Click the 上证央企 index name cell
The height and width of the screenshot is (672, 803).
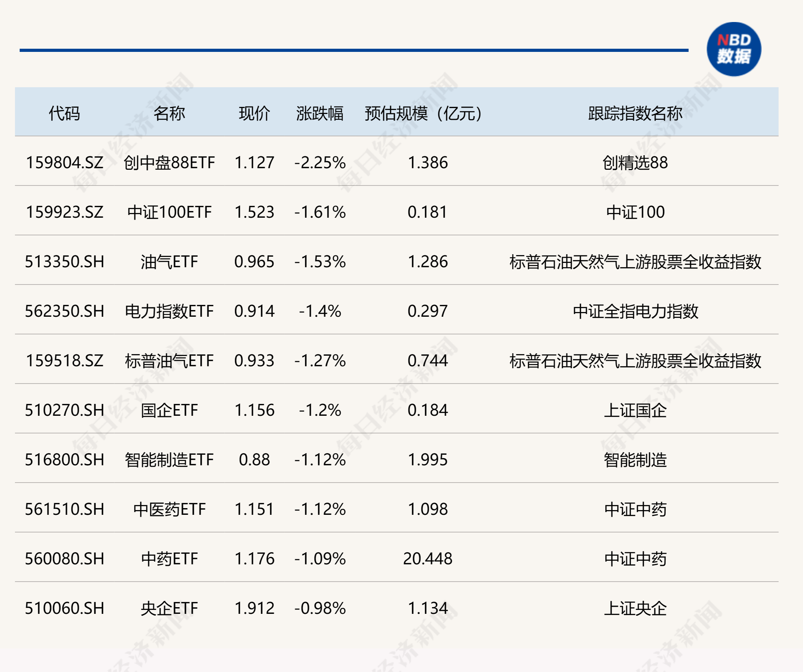click(x=635, y=608)
